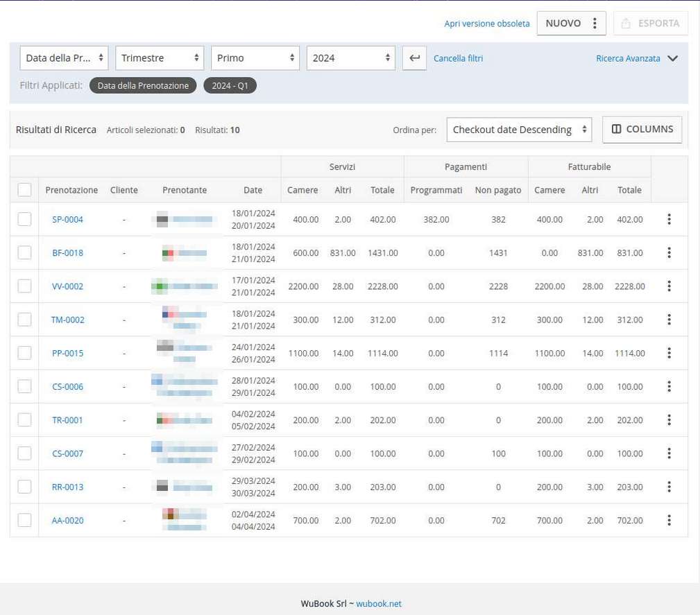This screenshot has height=615, width=700.
Task: Open the Primo quarter dropdown
Action: [x=255, y=58]
